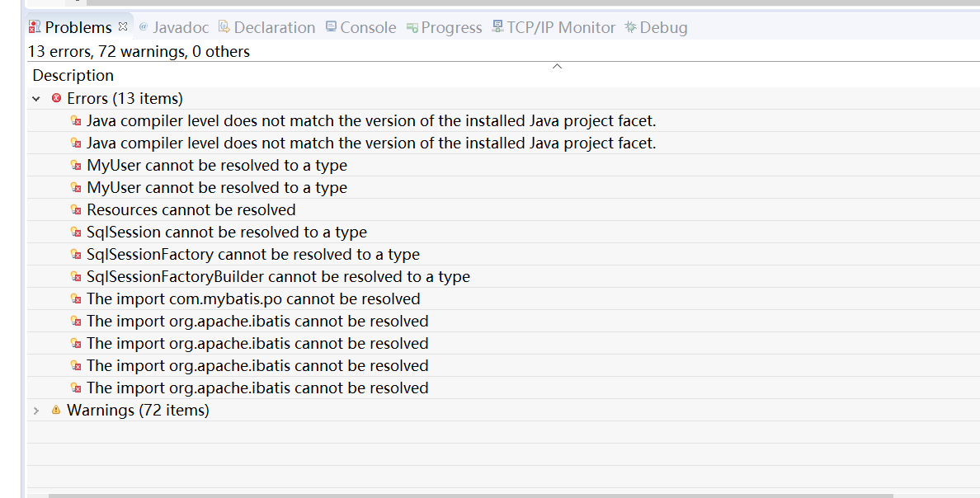The width and height of the screenshot is (980, 498).
Task: Click the Description column header
Action: click(73, 75)
